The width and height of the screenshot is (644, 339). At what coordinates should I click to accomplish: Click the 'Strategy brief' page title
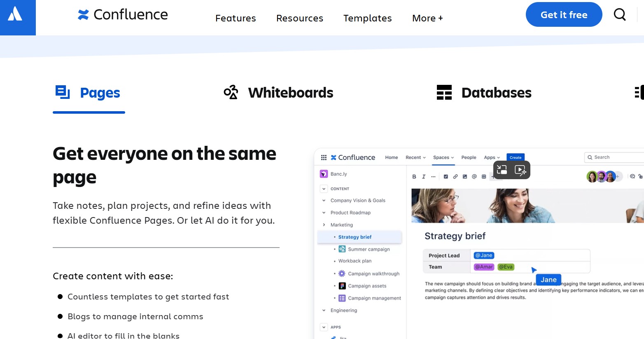[x=455, y=236]
